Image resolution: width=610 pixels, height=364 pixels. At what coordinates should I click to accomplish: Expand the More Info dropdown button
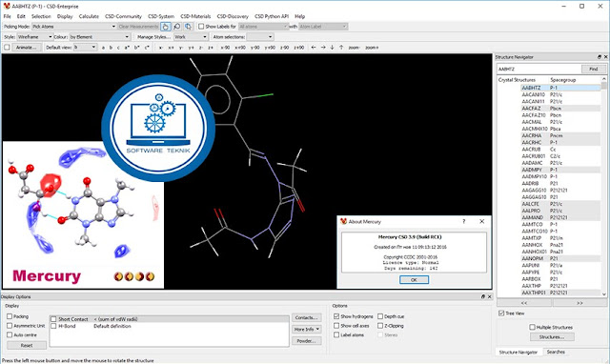coord(307,329)
